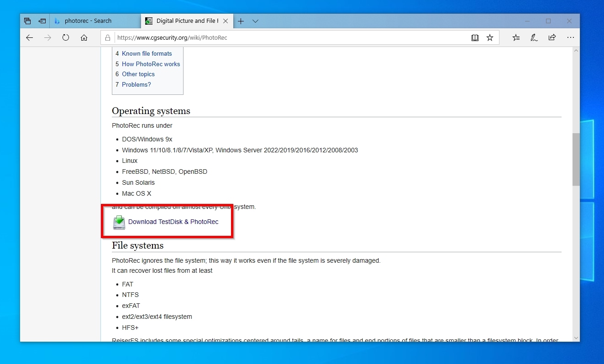The width and height of the screenshot is (604, 364).
Task: Open Reading view for this page
Action: [x=475, y=38]
